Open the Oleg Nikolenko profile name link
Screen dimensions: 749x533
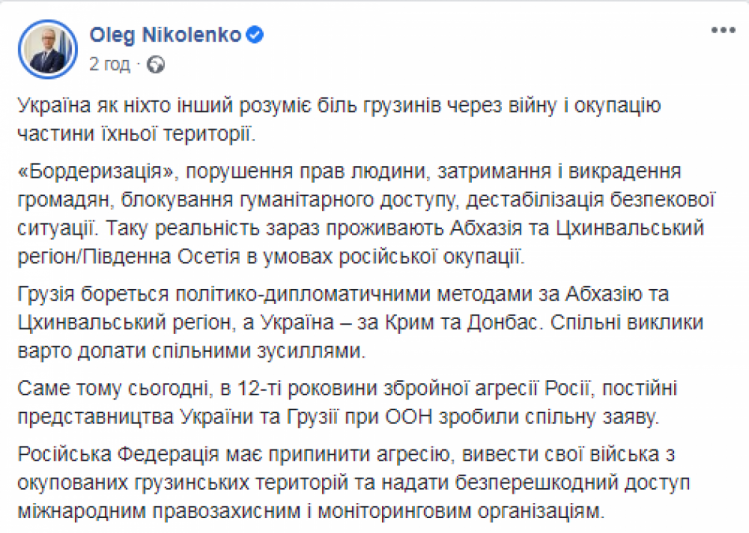(x=165, y=35)
